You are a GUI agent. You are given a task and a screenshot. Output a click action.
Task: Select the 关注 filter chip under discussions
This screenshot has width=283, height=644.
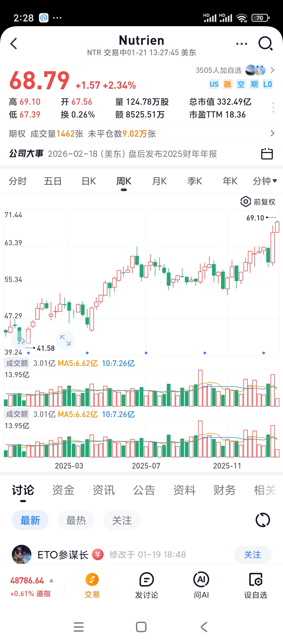(x=122, y=520)
